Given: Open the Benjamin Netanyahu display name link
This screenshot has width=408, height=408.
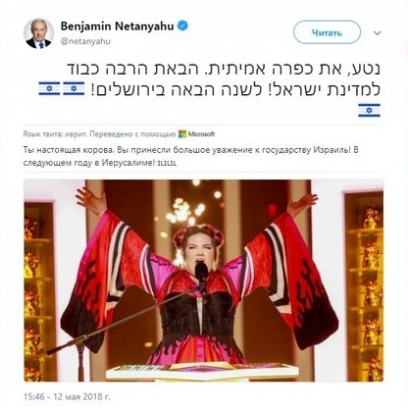Looking at the screenshot, I should pos(117,26).
